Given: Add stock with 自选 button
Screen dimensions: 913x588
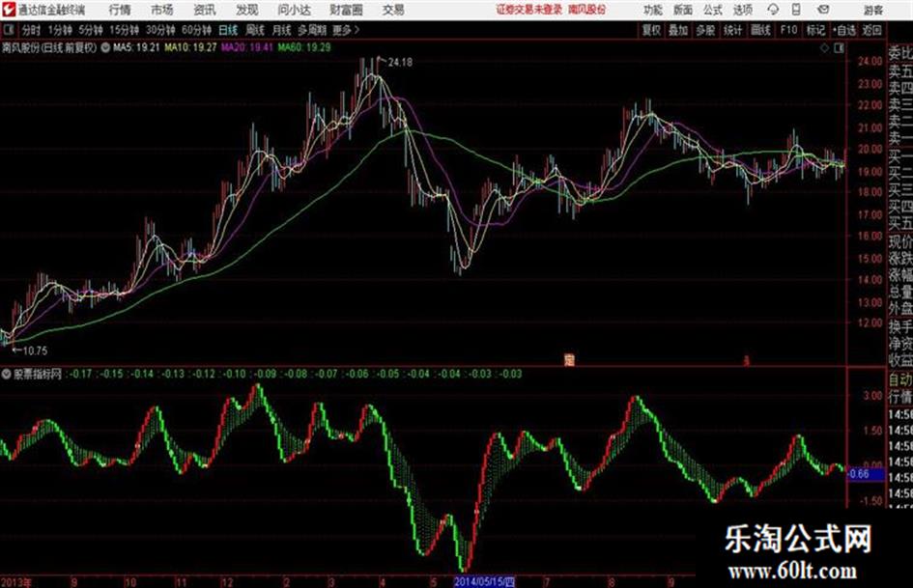Looking at the screenshot, I should (x=844, y=30).
